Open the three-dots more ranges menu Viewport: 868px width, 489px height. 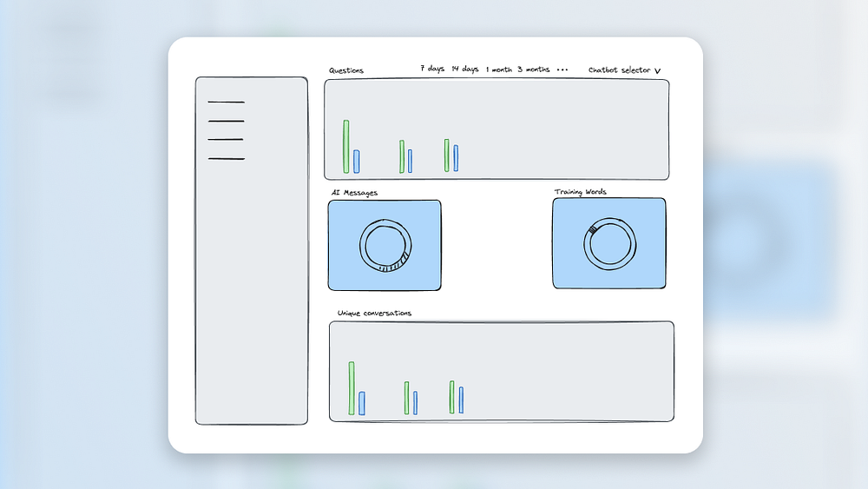(562, 69)
